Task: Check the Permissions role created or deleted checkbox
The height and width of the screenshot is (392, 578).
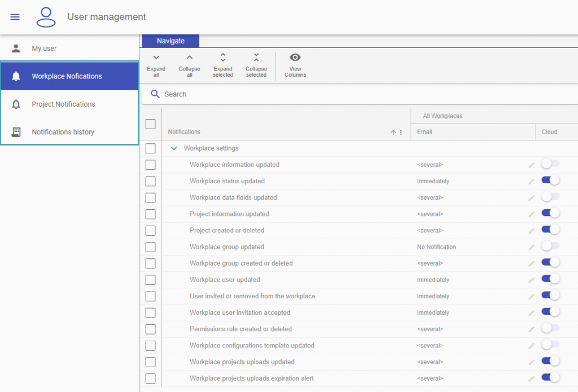Action: point(150,329)
